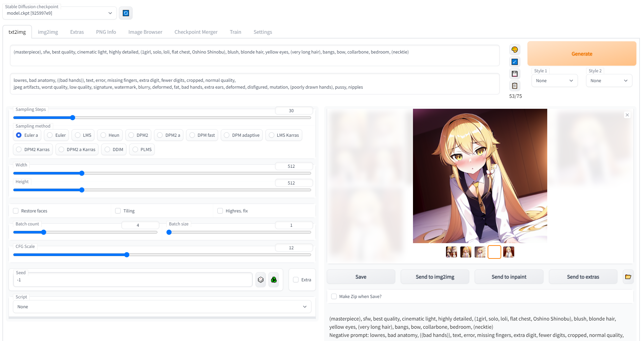The width and height of the screenshot is (644, 341).
Task: Click the Save button
Action: 361,277
